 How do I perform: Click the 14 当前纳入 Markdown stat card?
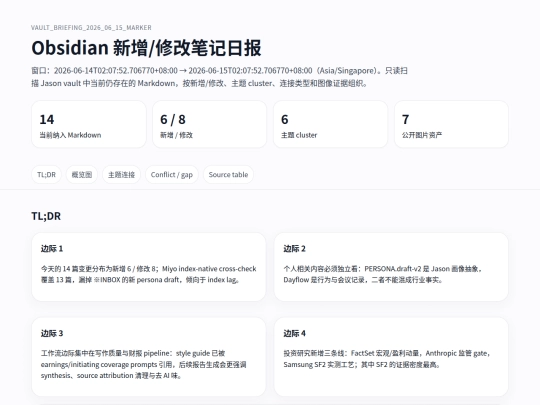89,124
